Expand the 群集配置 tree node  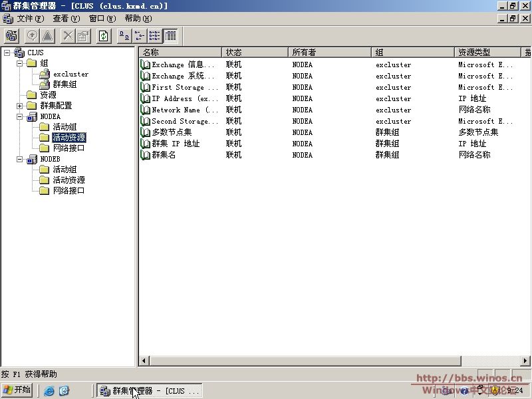tap(20, 106)
